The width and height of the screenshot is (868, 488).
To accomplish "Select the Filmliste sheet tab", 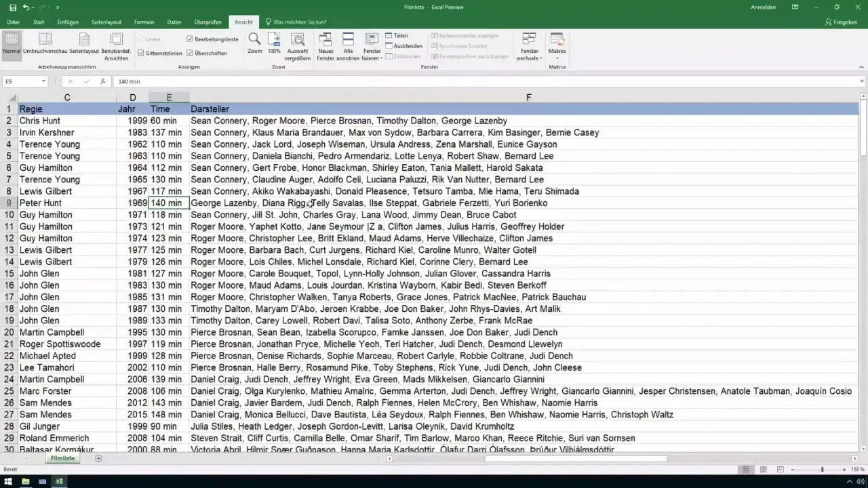I will tap(63, 458).
